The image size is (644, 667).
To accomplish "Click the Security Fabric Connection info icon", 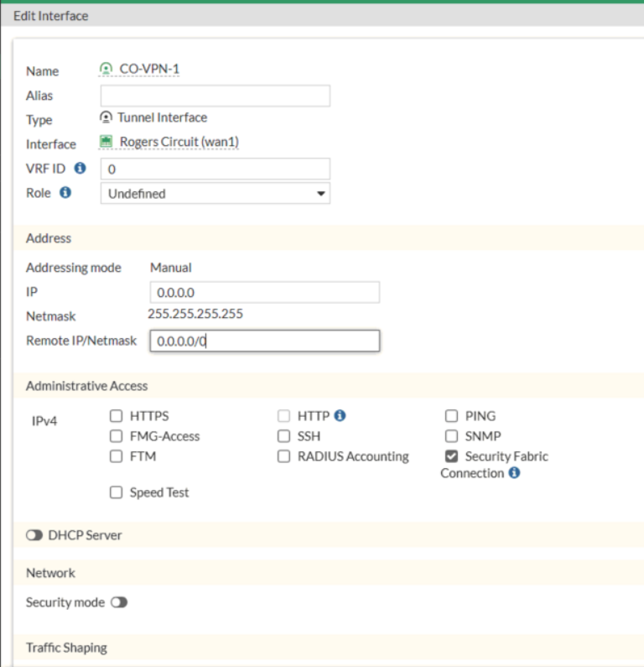I will pos(514,473).
